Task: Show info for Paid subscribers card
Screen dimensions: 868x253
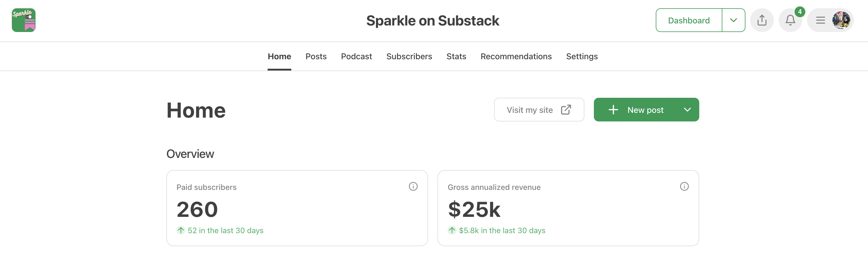Action: (413, 187)
